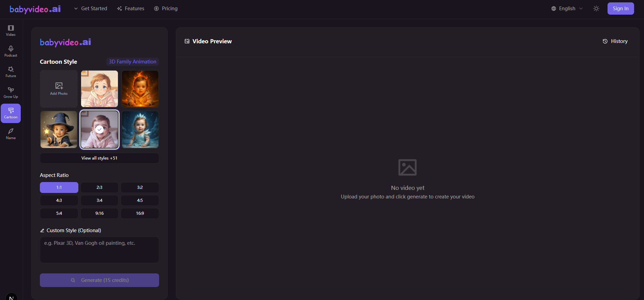Select the anime baby cartoon style thumbnail
Image resolution: width=644 pixels, height=300 pixels.
(99, 89)
